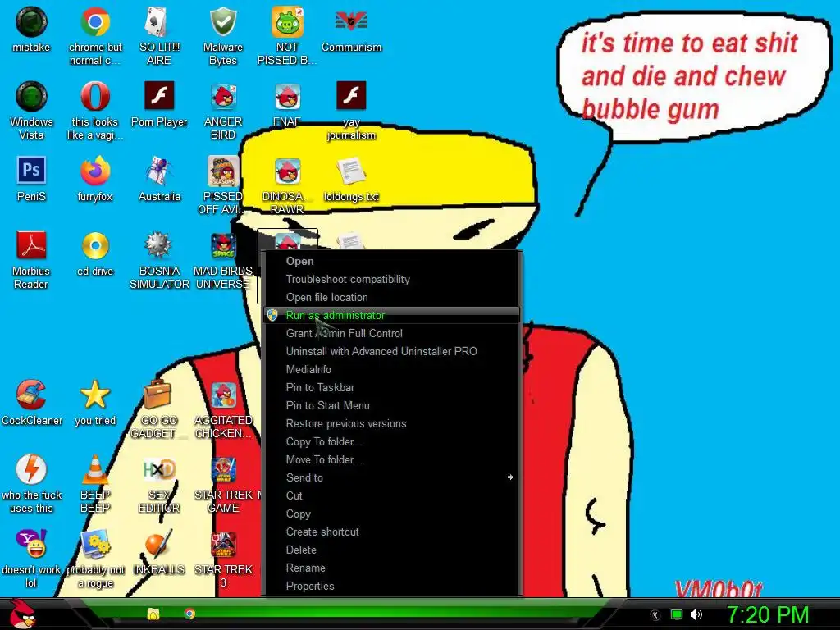Click the INKBALLS desktop icon
Viewport: 840px width, 630px height.
pos(159,545)
